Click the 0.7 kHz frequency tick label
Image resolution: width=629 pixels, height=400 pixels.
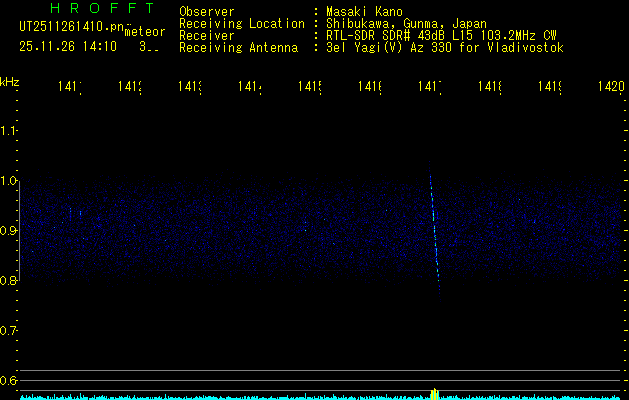point(9,331)
